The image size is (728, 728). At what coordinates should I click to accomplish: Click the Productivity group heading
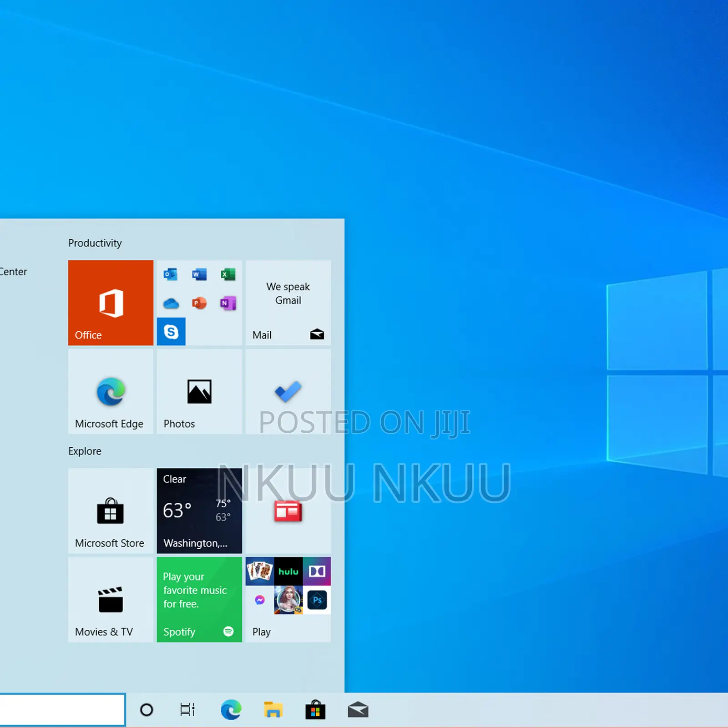(x=95, y=243)
